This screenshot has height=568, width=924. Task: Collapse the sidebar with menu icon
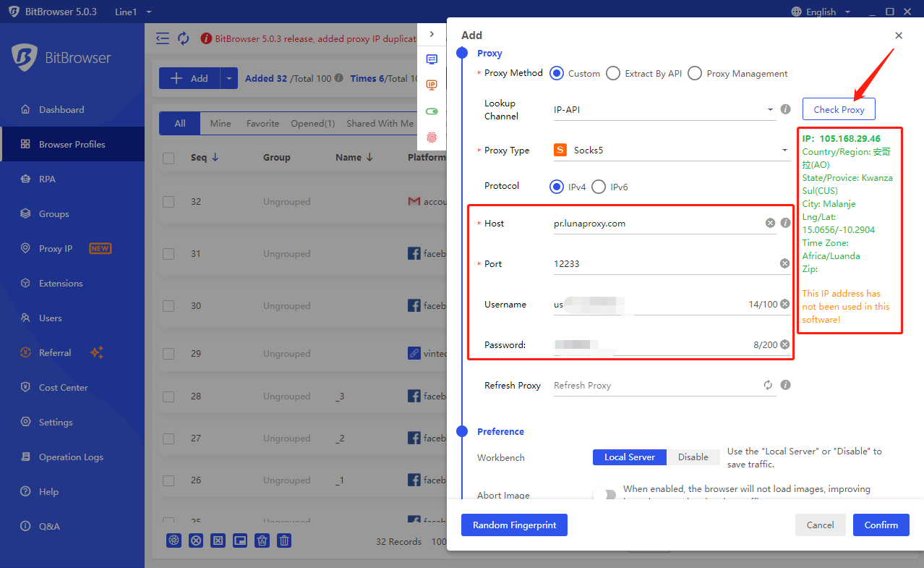point(163,38)
